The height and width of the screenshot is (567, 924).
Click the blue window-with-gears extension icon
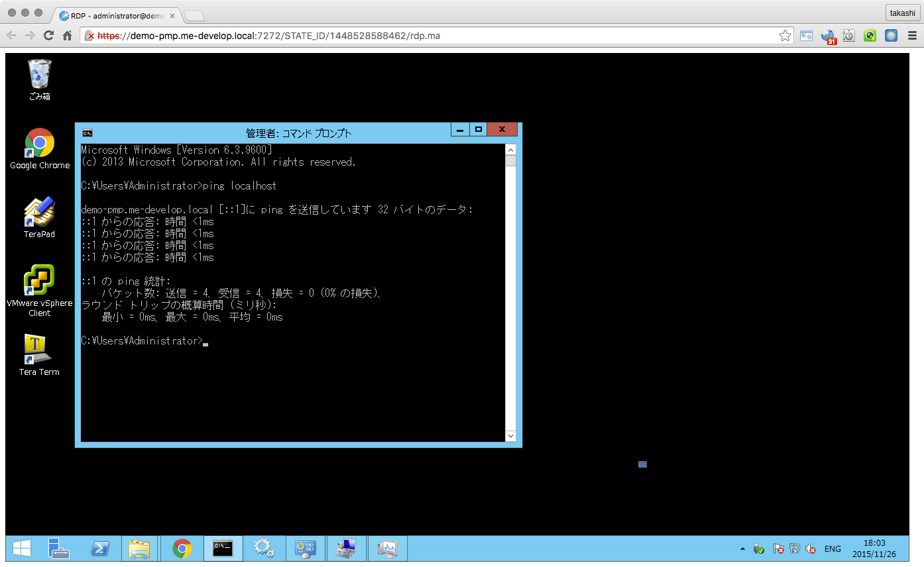click(806, 36)
